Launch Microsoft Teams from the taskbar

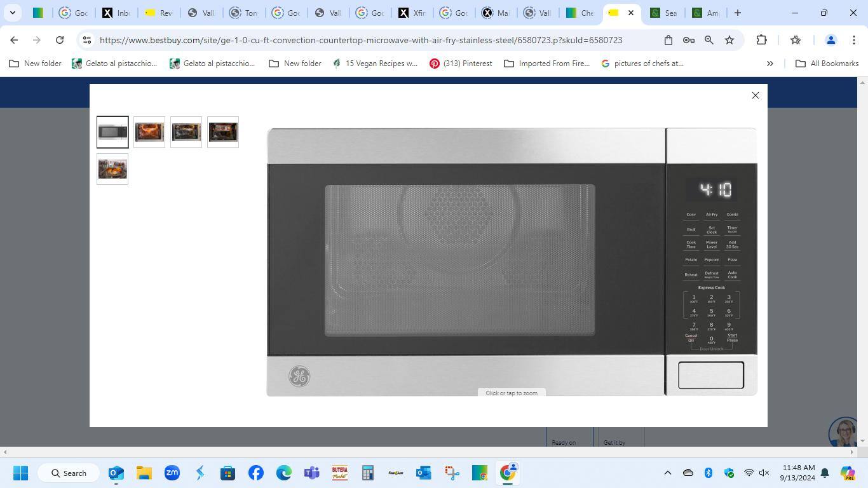[x=311, y=473]
